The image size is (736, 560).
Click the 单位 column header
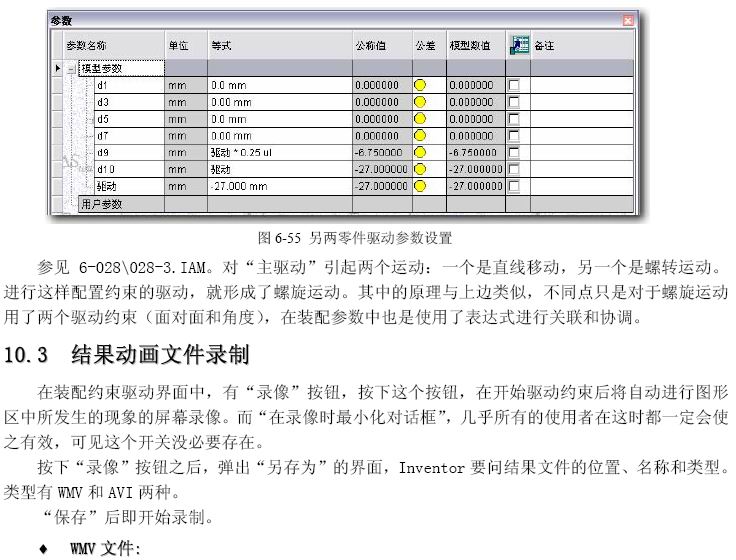186,46
